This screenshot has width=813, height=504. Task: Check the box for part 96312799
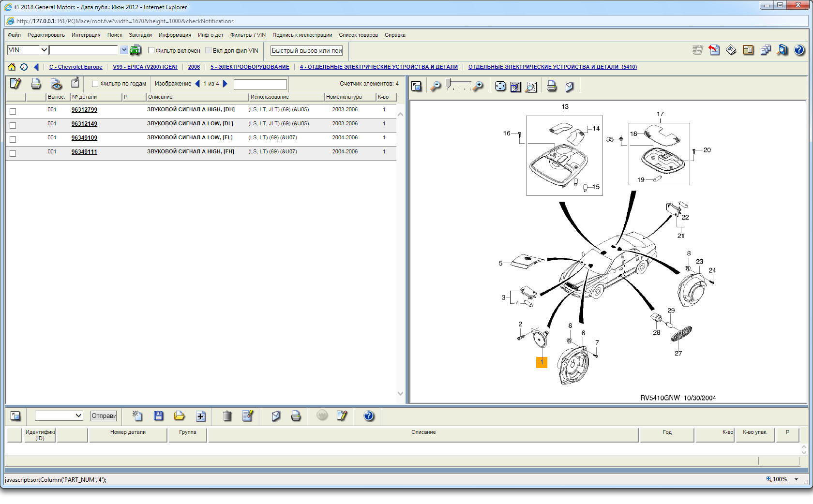(x=13, y=111)
